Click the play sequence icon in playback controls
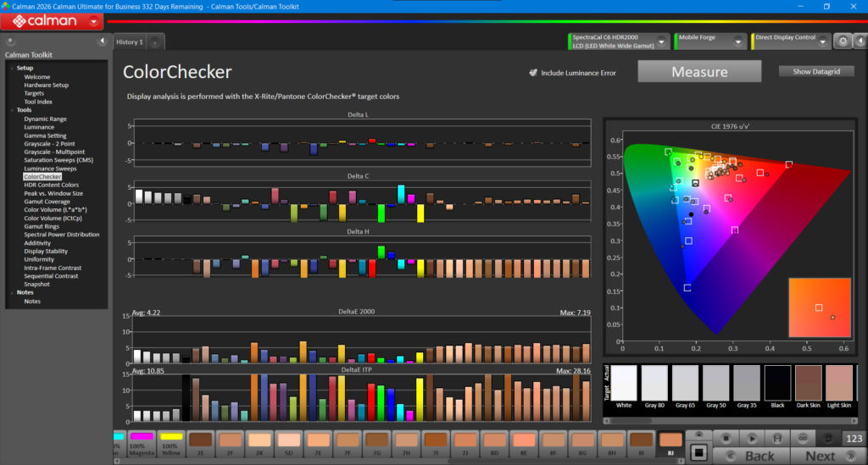Image resolution: width=868 pixels, height=465 pixels. tap(751, 439)
